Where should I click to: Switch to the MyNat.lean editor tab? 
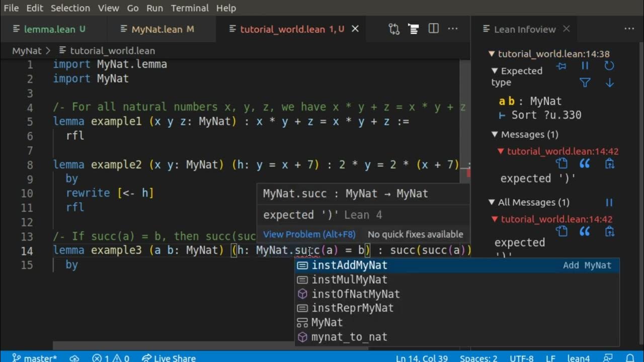(157, 29)
